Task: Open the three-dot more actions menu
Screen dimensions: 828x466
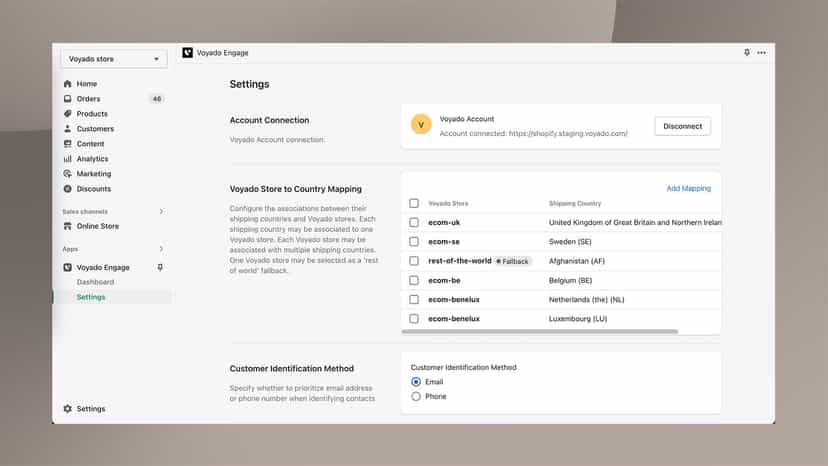Action: pyautogui.click(x=761, y=52)
